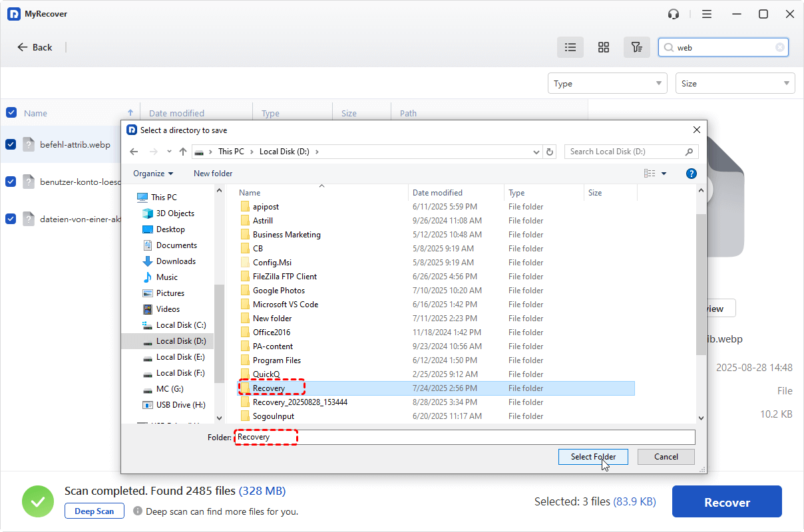Open the recent locations dropdown arrow

pyautogui.click(x=169, y=152)
